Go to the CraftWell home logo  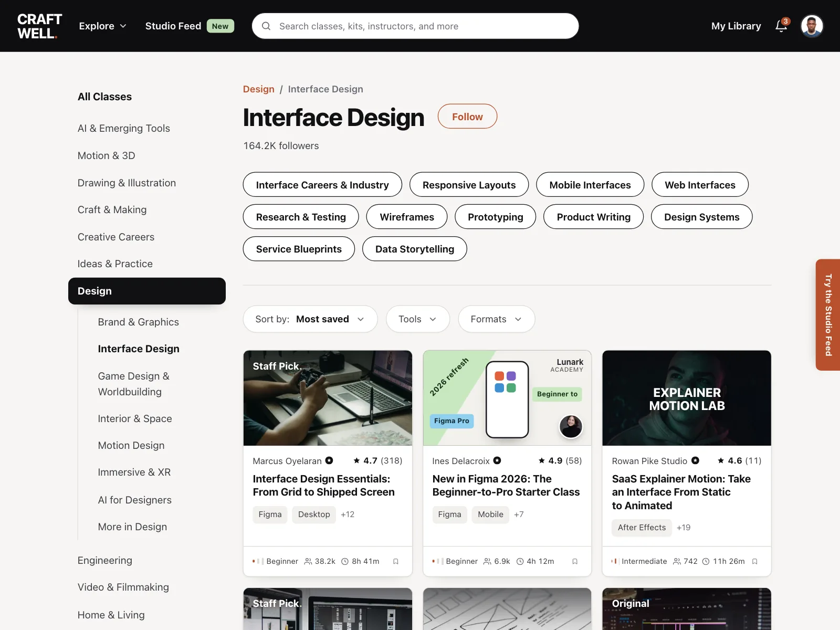click(x=39, y=26)
